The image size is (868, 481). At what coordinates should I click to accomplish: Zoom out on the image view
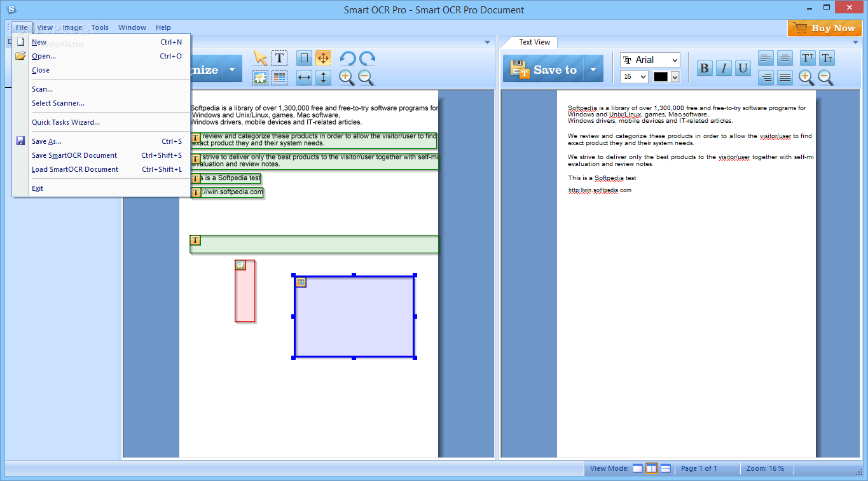(366, 78)
